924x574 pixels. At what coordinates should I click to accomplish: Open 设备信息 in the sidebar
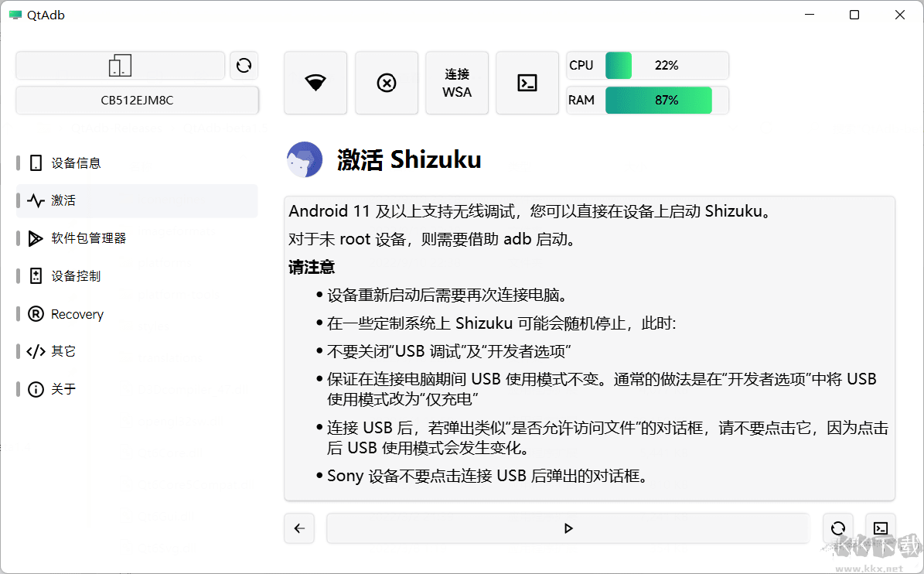pyautogui.click(x=70, y=162)
